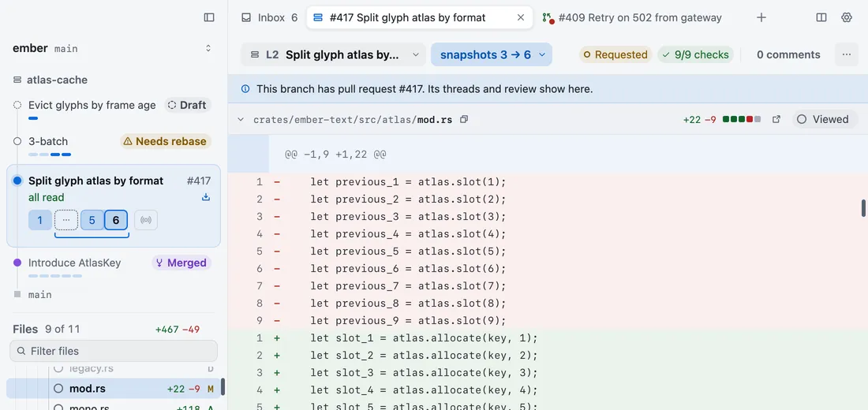Screen dimensions: 868x410
Task: Select snapshot 1 chip
Action: (40, 220)
